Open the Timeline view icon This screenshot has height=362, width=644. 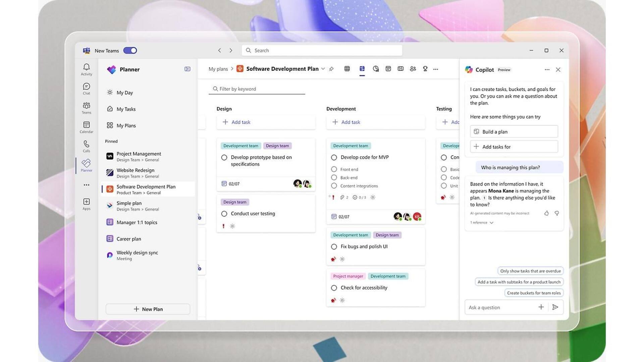click(400, 69)
